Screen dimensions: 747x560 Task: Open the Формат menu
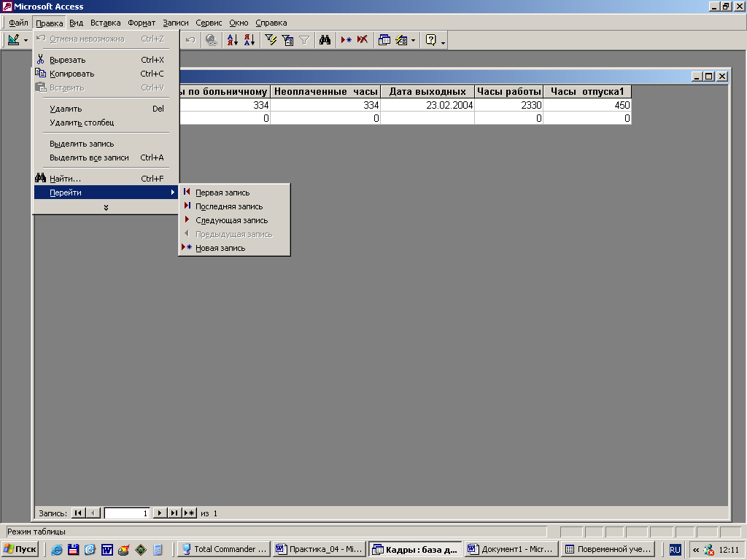point(142,23)
